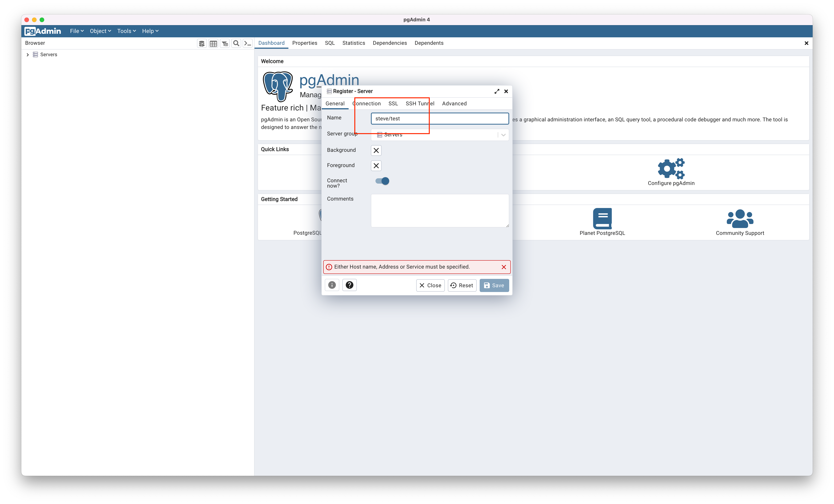Open the dialog help question-mark button
This screenshot has width=834, height=504.
tap(349, 285)
